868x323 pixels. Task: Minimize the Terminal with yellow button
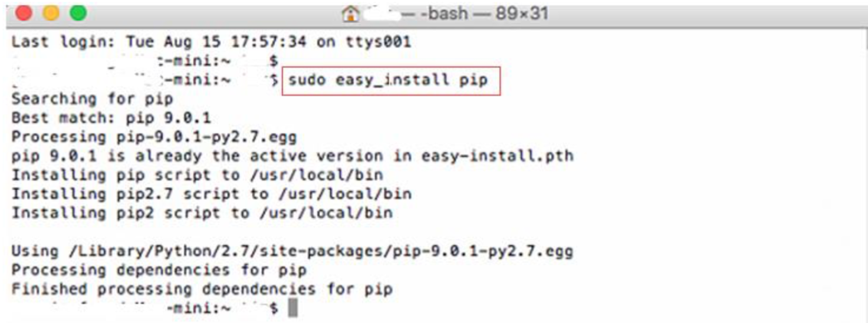tap(51, 13)
